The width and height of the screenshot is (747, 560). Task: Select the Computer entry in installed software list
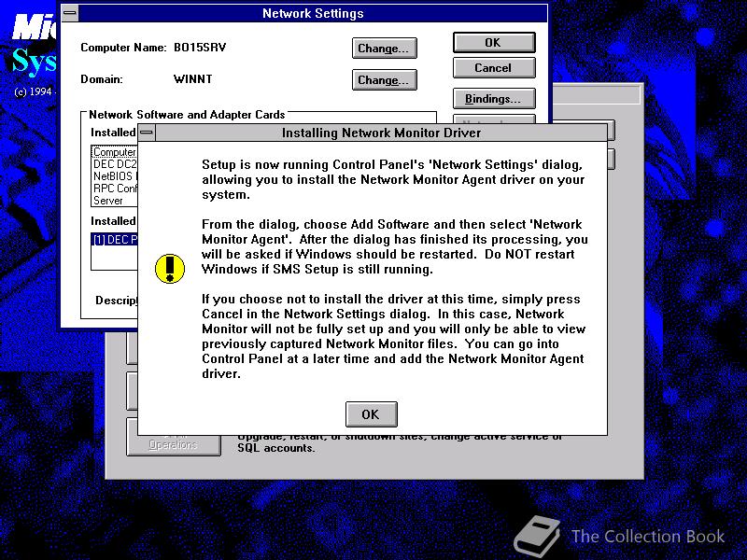pyautogui.click(x=115, y=152)
